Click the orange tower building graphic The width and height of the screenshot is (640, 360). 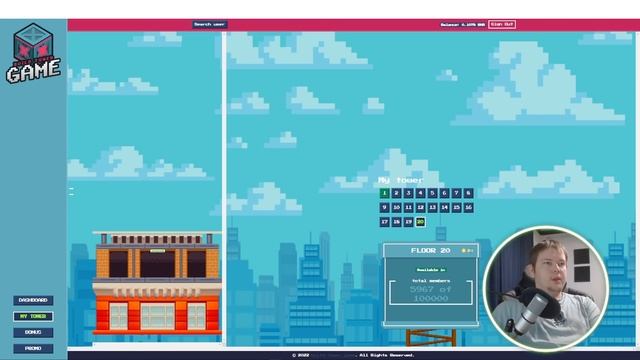[157, 283]
